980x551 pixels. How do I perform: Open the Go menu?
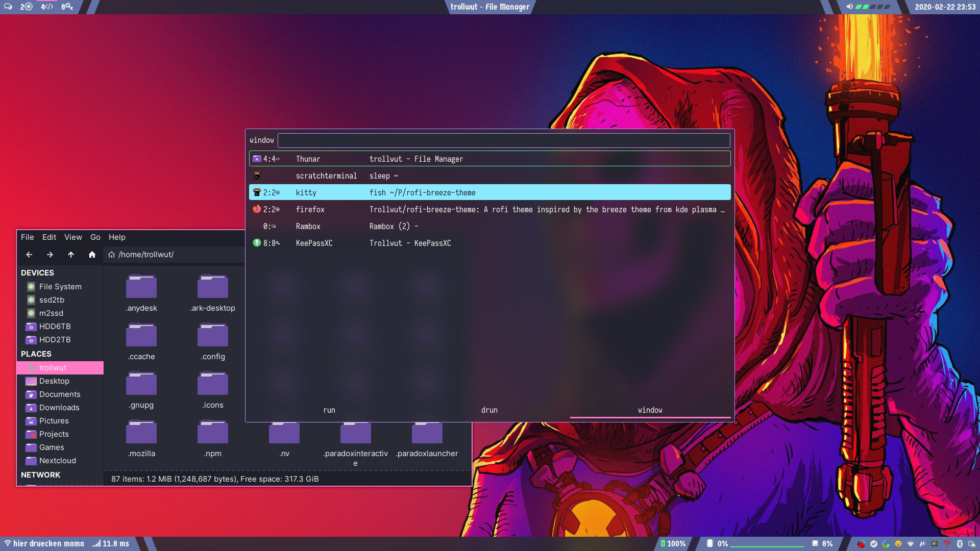pos(95,237)
